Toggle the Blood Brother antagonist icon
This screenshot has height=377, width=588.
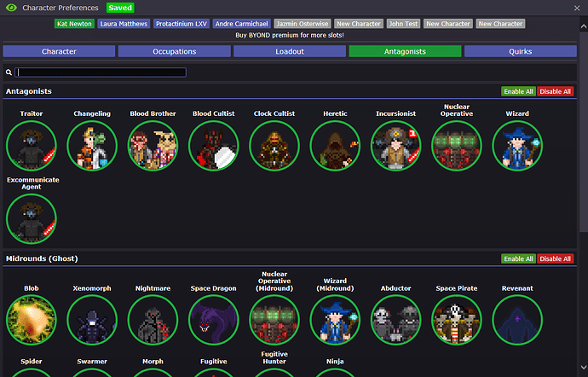click(153, 146)
